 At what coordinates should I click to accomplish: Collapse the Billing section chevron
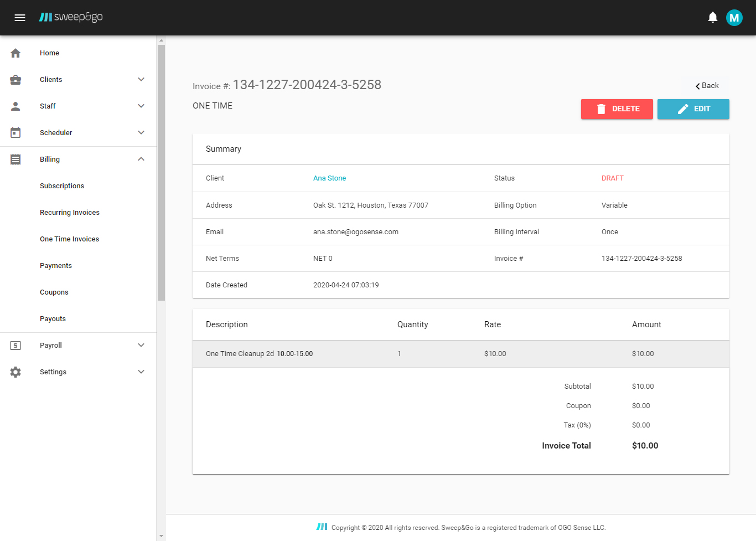tap(141, 159)
